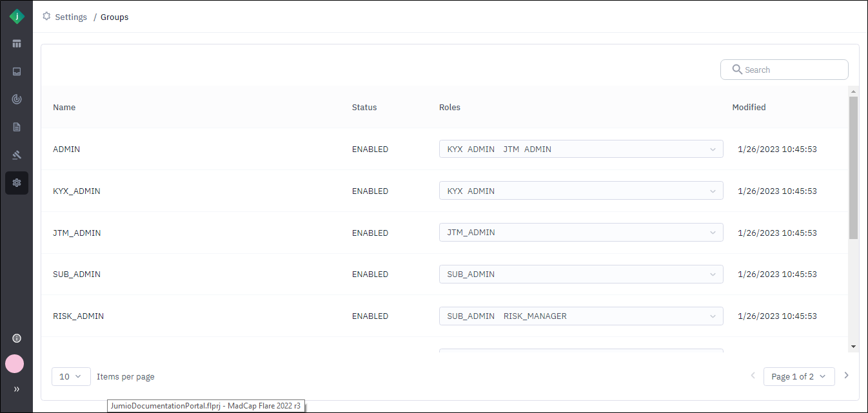Viewport: 868px width, 413px height.
Task: Click the radar icon in sidebar
Action: 17,99
